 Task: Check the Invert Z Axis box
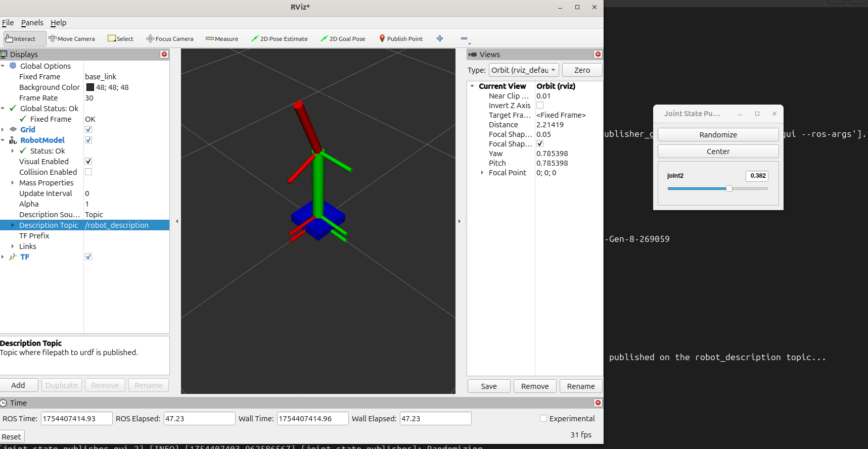pyautogui.click(x=540, y=106)
